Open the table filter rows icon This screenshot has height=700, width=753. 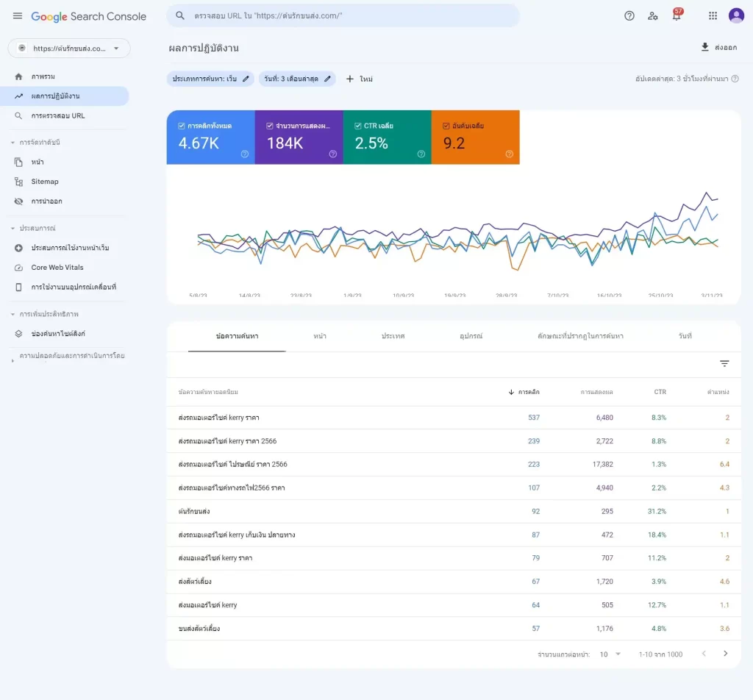point(724,363)
